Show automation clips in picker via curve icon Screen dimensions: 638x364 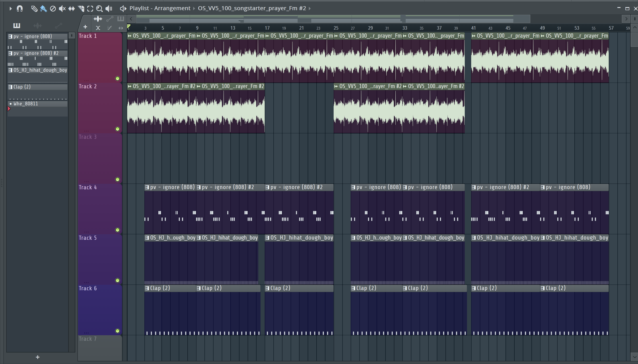[x=58, y=25]
